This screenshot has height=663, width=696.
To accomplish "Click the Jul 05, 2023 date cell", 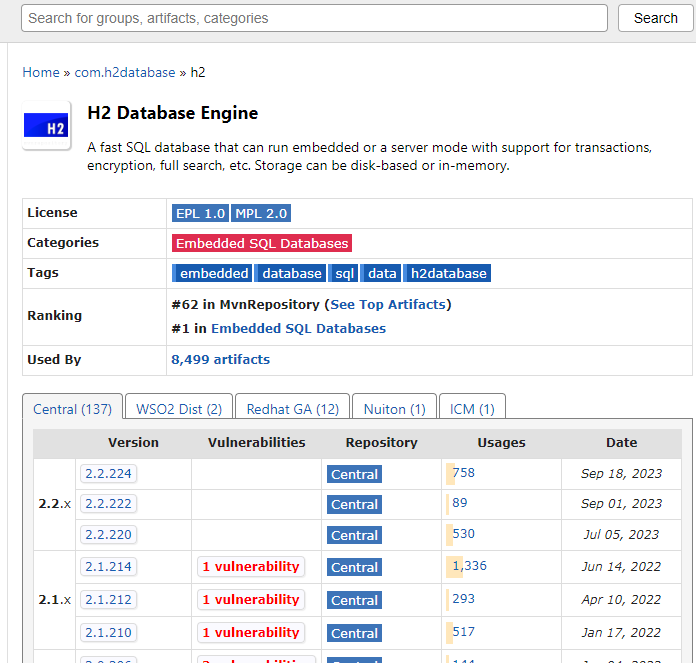I will 621,535.
